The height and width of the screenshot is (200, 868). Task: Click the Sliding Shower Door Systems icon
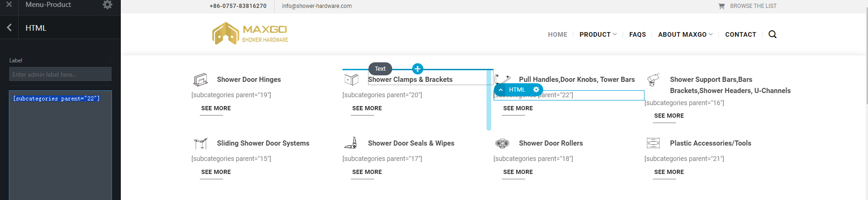201,143
